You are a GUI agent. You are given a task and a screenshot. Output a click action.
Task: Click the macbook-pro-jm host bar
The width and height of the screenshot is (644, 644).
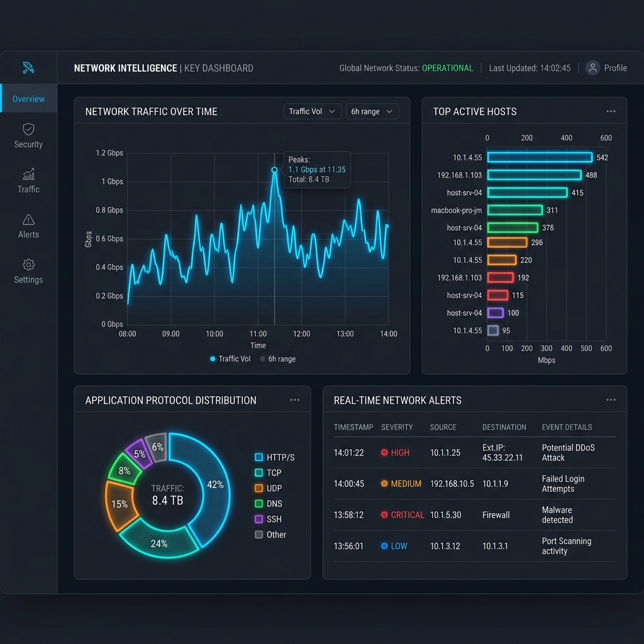[515, 210]
